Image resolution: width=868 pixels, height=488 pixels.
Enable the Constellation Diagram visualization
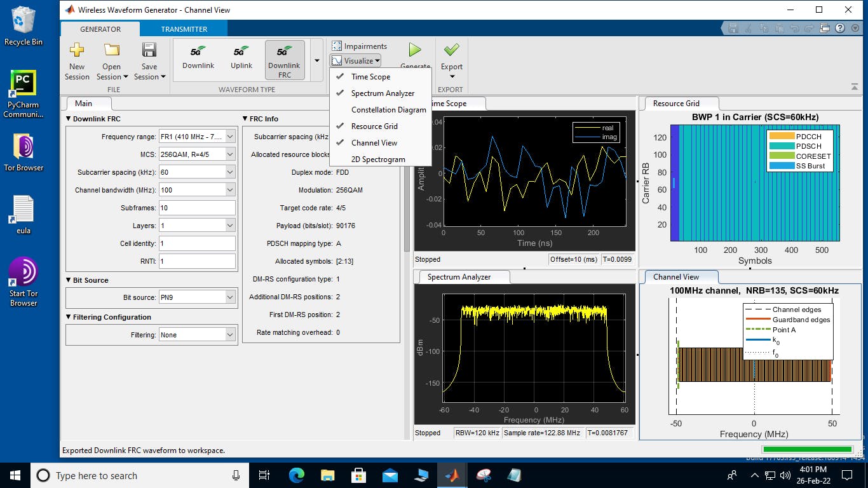point(381,109)
